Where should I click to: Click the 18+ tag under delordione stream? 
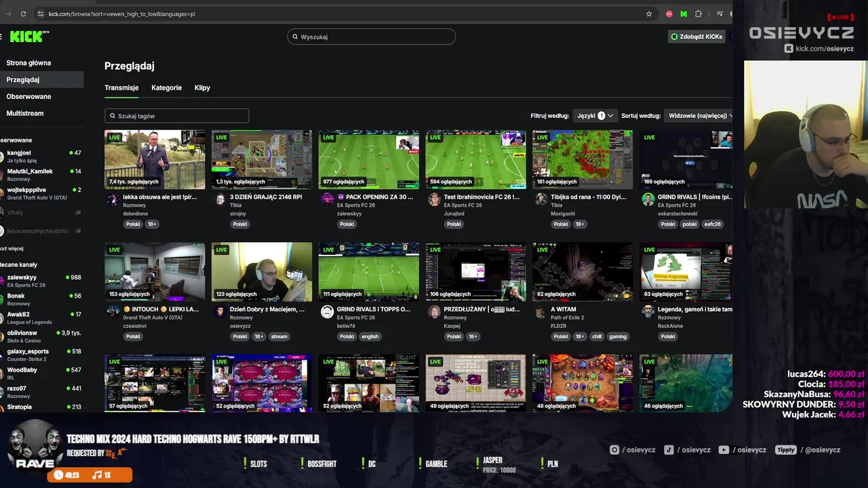(152, 224)
